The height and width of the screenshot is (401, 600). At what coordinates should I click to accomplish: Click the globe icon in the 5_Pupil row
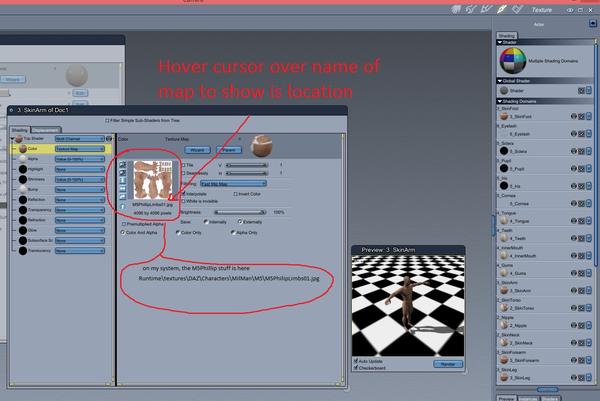point(574,169)
